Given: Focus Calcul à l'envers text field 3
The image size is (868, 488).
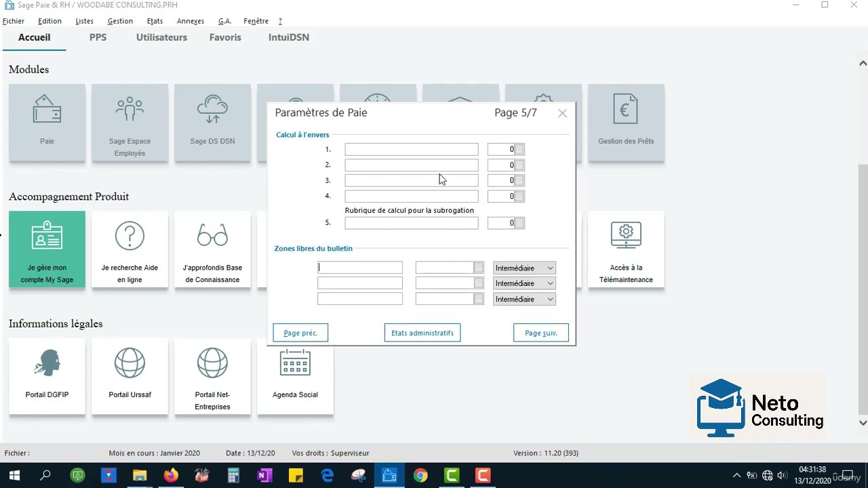Looking at the screenshot, I should 412,180.
